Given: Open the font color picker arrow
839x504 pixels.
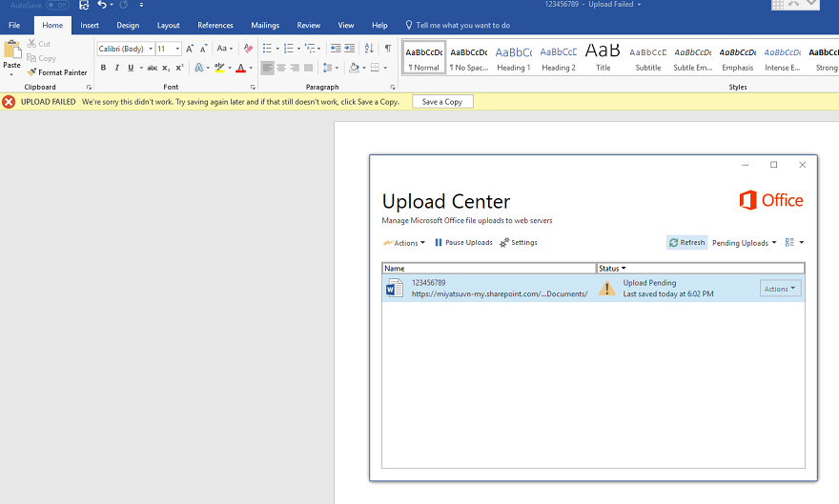Looking at the screenshot, I should click(x=251, y=68).
